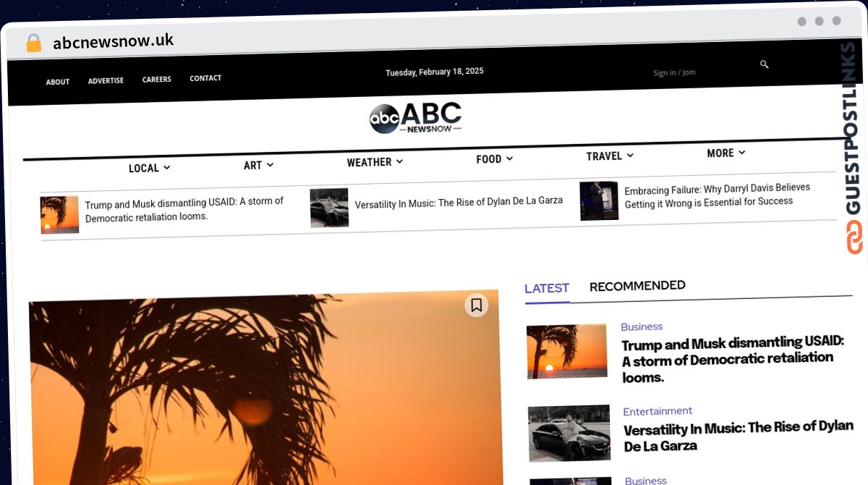Select the LATEST tab

coord(547,288)
